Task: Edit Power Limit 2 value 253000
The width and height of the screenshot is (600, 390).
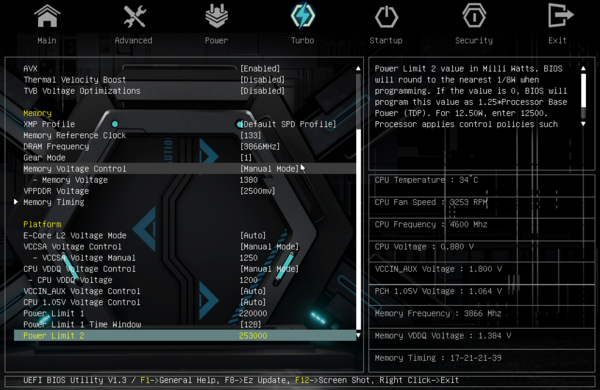Action: [253, 336]
